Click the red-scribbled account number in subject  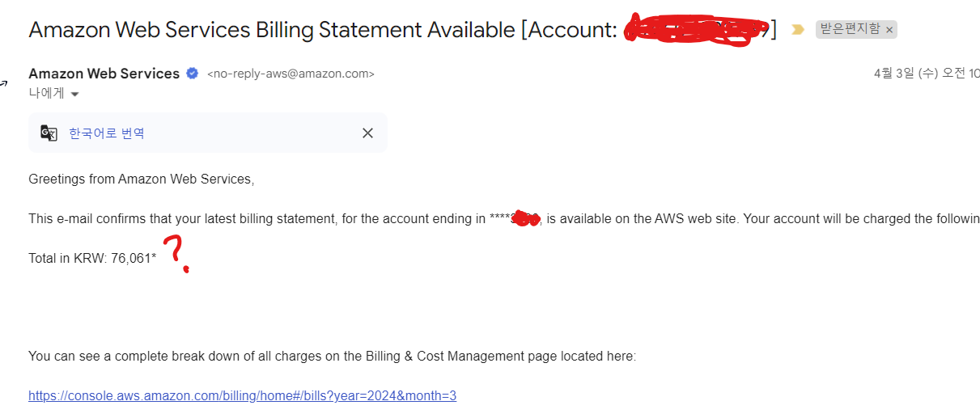pos(696,31)
